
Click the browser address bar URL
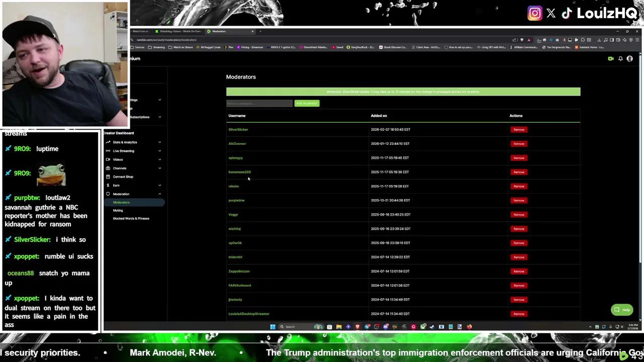tap(167, 40)
